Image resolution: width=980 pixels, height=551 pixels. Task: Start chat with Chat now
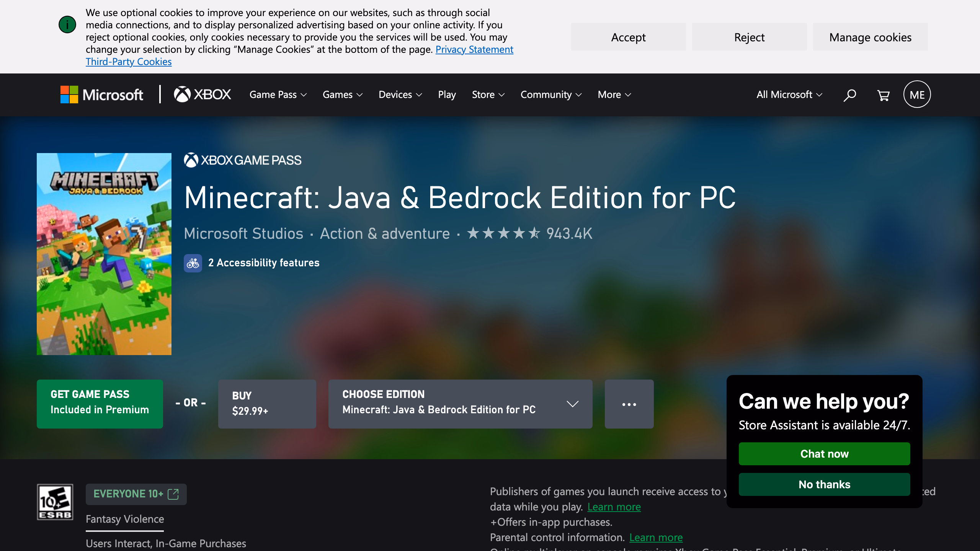(824, 454)
